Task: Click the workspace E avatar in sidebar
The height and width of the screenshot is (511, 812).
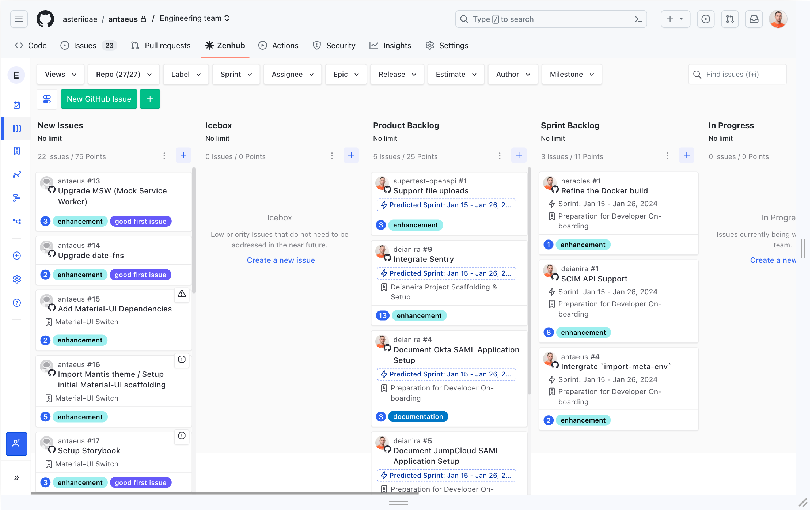Action: click(x=16, y=75)
